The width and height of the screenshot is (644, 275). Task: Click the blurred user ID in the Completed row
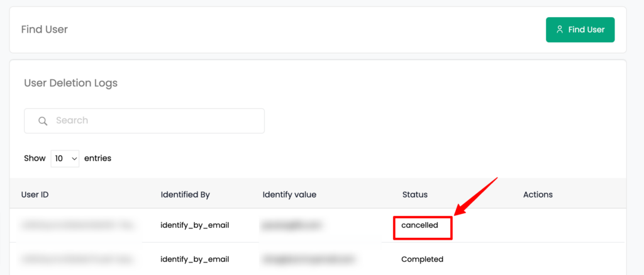tap(77, 259)
